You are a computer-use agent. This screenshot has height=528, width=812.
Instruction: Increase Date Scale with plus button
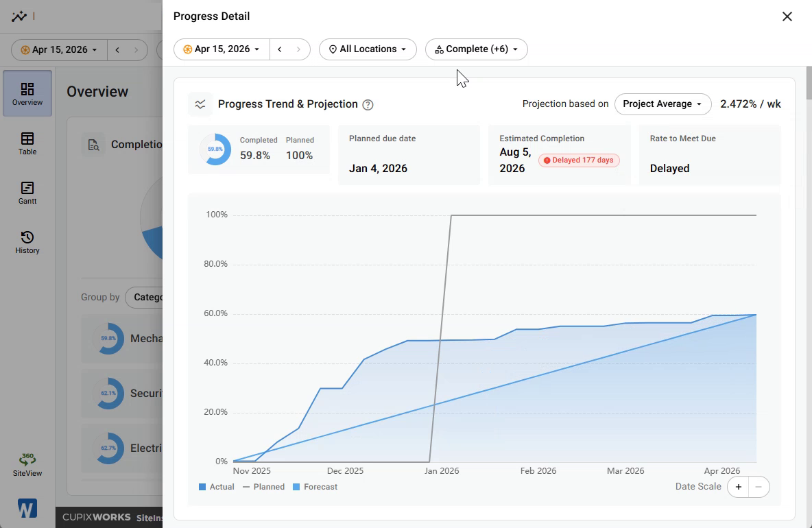[x=739, y=487]
